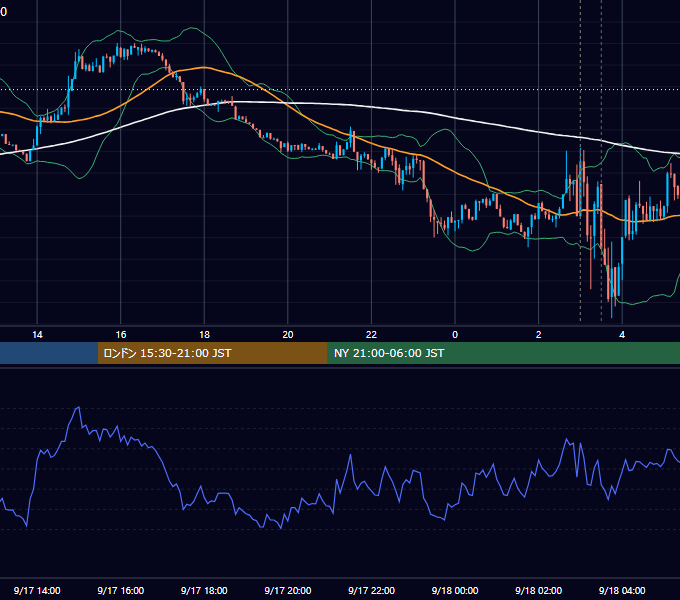Click the '4' hour label on price chart axis

tap(622, 335)
